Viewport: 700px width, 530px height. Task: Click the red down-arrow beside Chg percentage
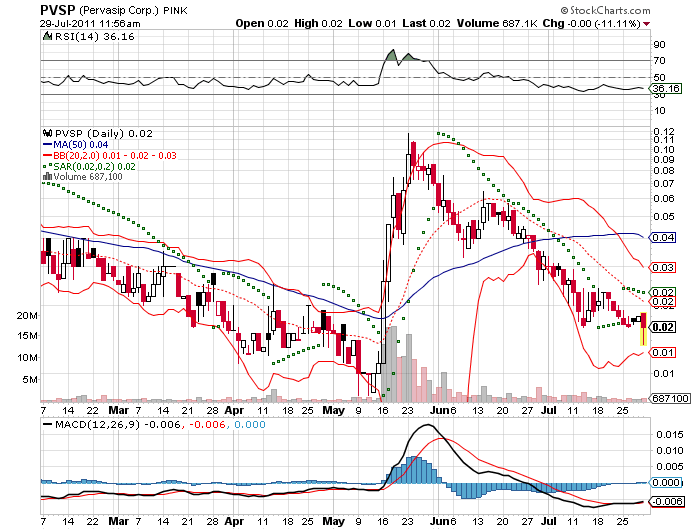point(647,24)
